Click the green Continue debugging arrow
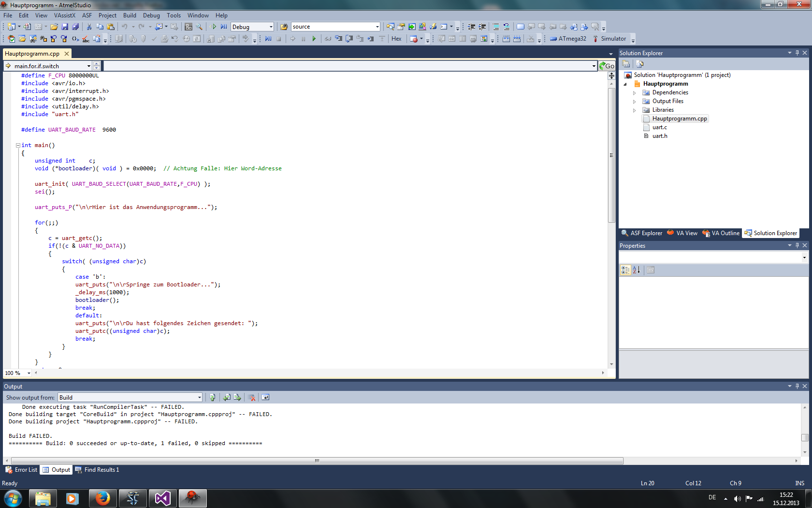The width and height of the screenshot is (812, 508). tap(314, 39)
